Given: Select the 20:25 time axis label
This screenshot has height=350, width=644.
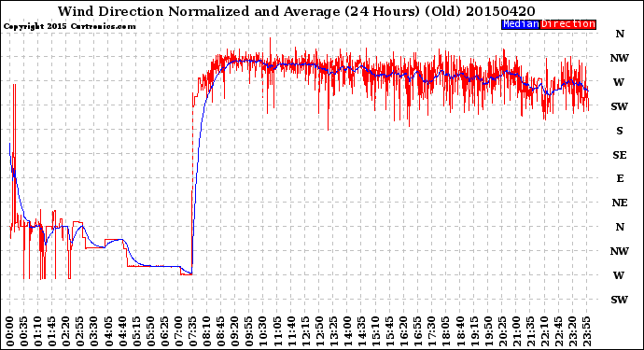Looking at the screenshot, I should pos(502,331).
